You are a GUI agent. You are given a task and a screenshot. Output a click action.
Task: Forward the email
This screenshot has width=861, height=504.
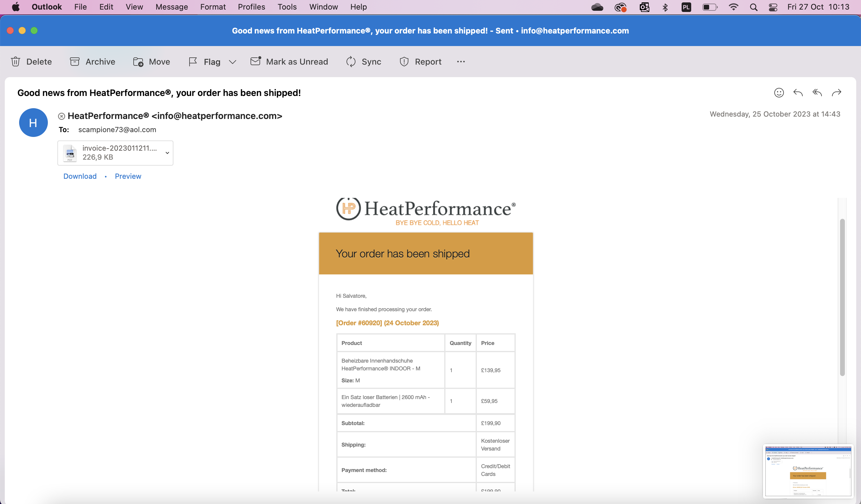[836, 93]
